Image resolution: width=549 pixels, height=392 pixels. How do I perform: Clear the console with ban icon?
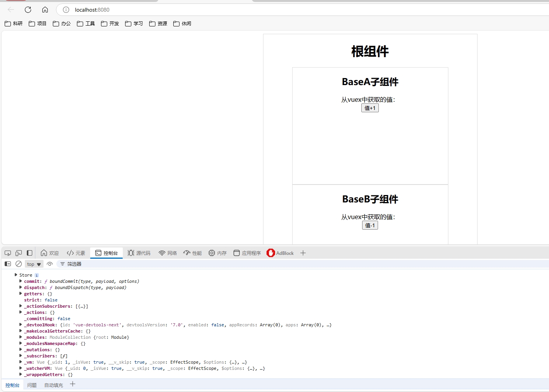pyautogui.click(x=19, y=264)
